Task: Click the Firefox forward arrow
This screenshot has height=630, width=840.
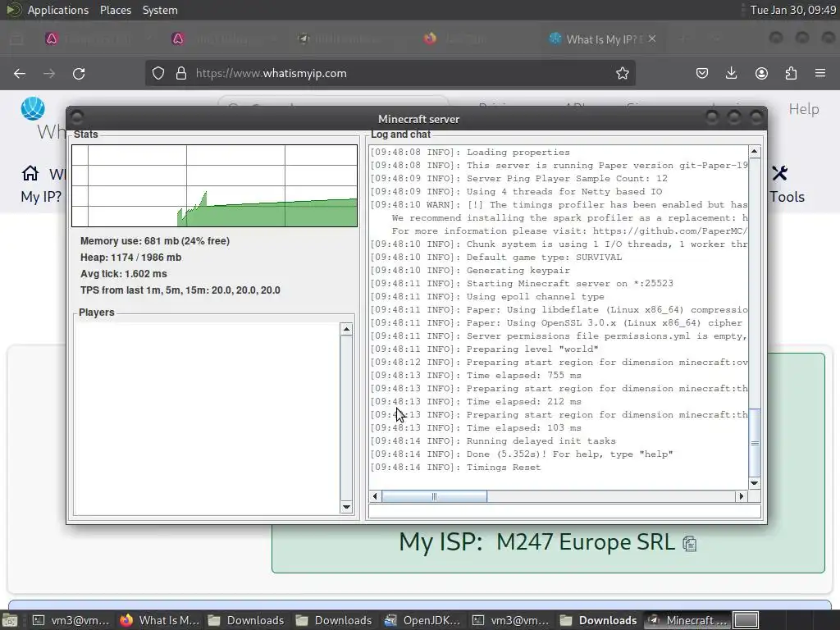Action: click(49, 73)
